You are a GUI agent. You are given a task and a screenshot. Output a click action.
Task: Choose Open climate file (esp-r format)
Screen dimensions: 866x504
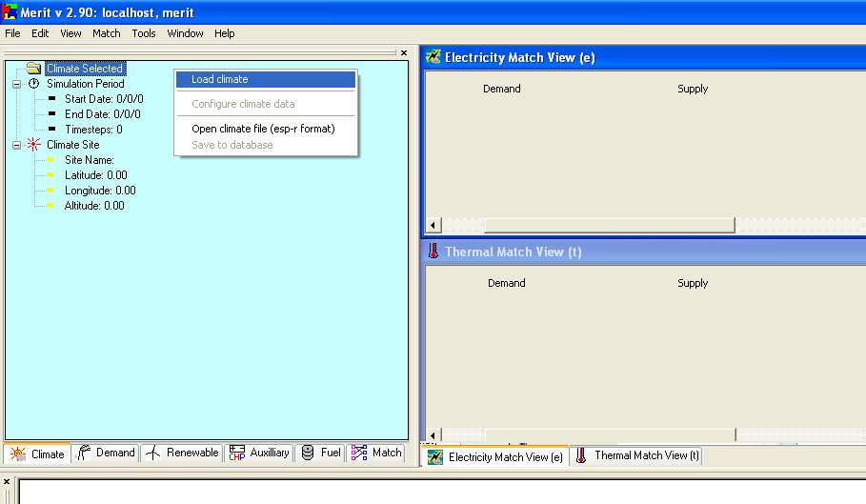pyautogui.click(x=263, y=129)
